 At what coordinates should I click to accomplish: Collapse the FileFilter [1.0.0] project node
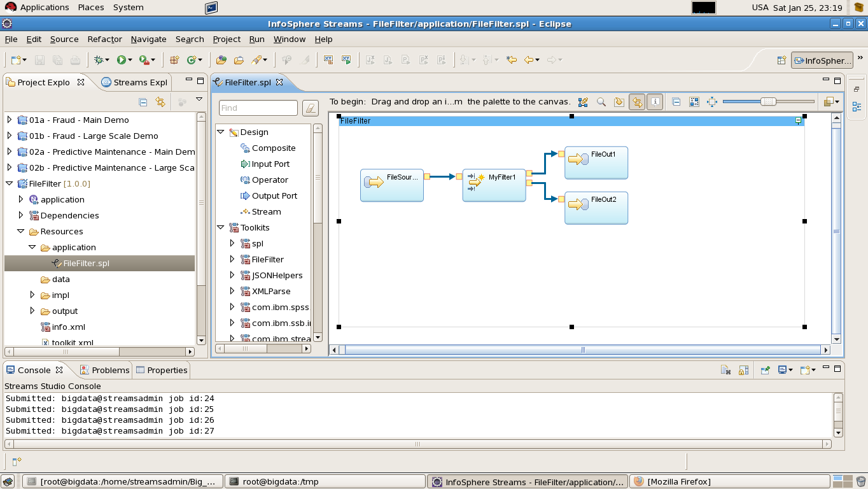coord(9,183)
